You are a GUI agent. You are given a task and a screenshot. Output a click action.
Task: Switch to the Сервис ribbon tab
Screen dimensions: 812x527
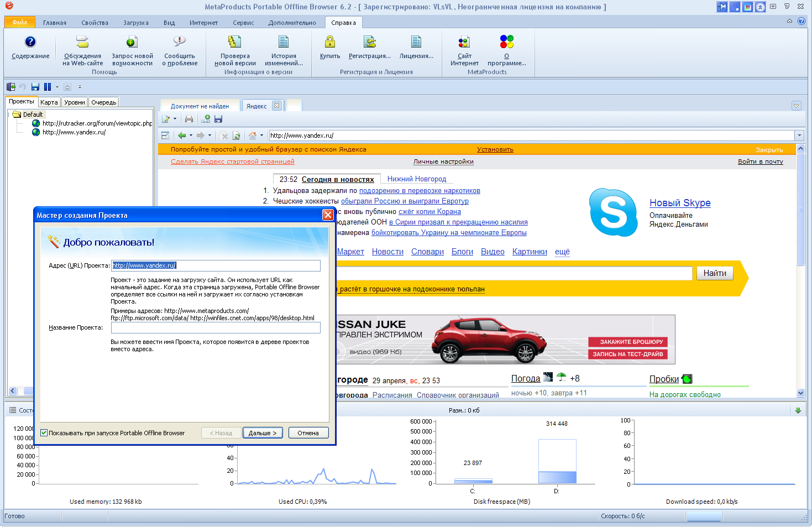click(243, 23)
